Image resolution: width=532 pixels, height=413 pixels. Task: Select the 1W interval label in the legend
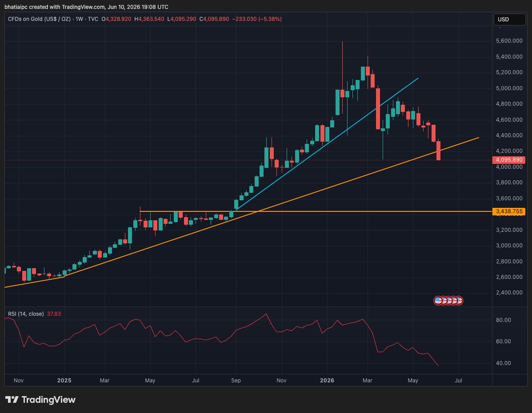(x=79, y=19)
